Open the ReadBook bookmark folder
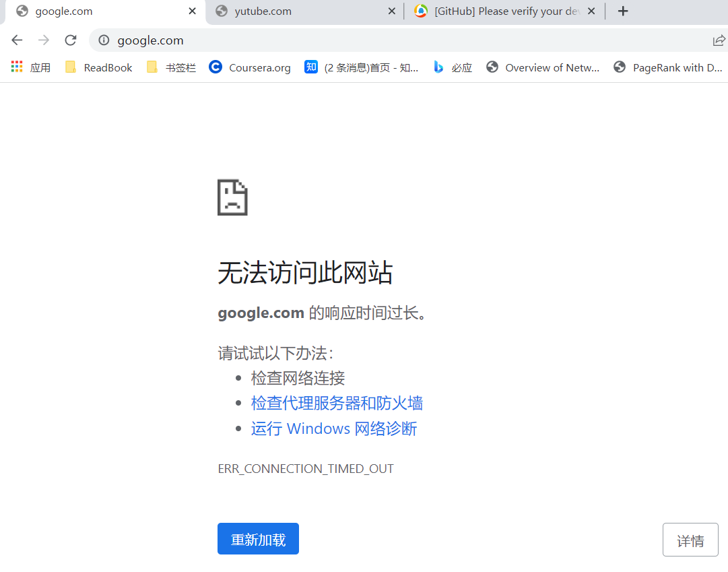Screen dimensions: 728x572 (x=99, y=67)
